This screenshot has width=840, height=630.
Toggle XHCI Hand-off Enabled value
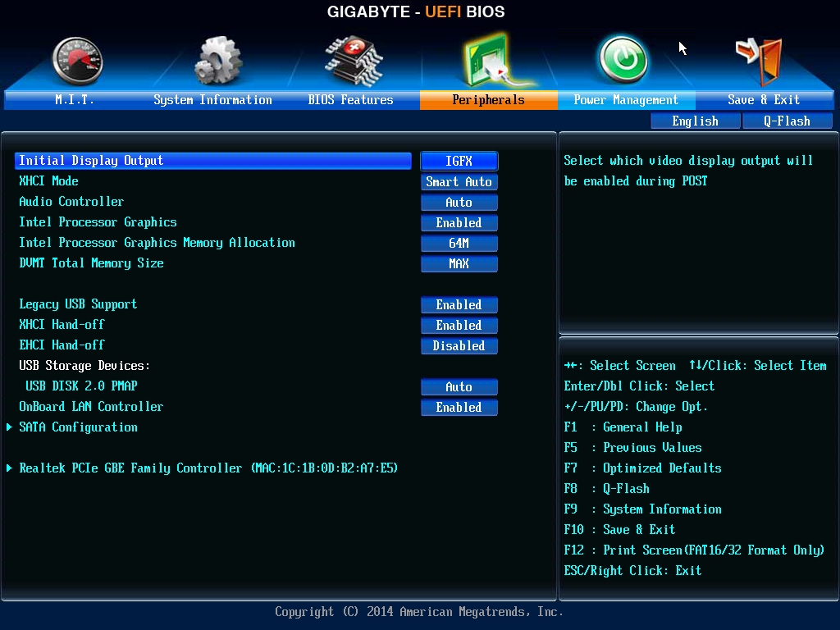459,325
